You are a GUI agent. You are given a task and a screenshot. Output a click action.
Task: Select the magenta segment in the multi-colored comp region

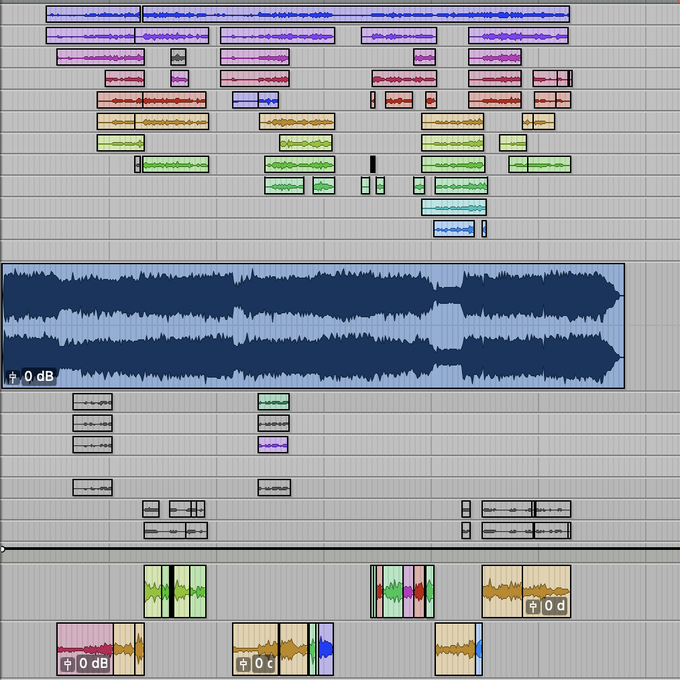point(408,592)
